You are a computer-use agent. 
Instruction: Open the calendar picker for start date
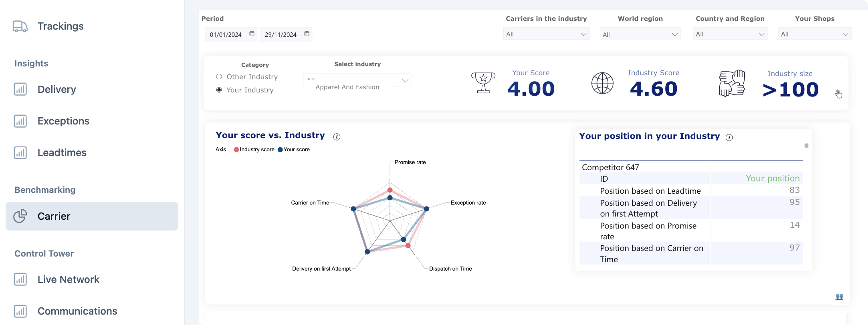[x=252, y=34]
